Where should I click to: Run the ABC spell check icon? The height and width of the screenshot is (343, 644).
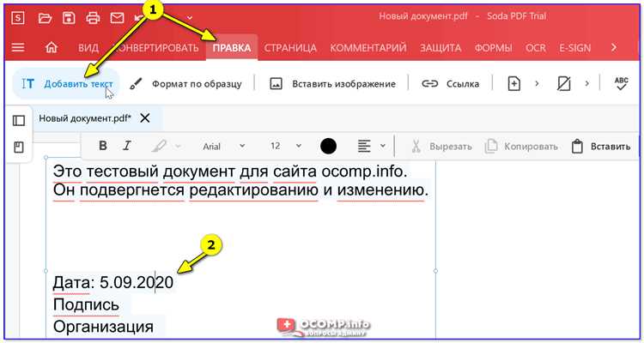(x=622, y=83)
